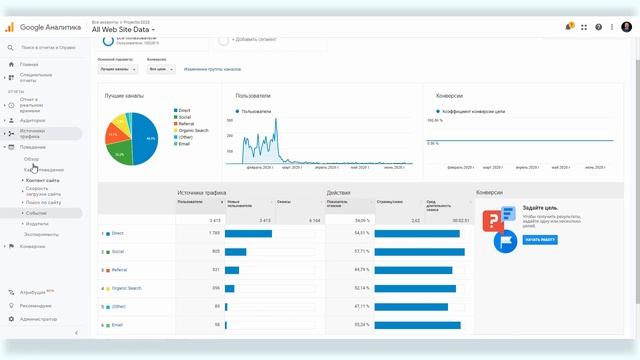
Task: Click the Источники трафика acquisition icon
Action: (x=11, y=133)
